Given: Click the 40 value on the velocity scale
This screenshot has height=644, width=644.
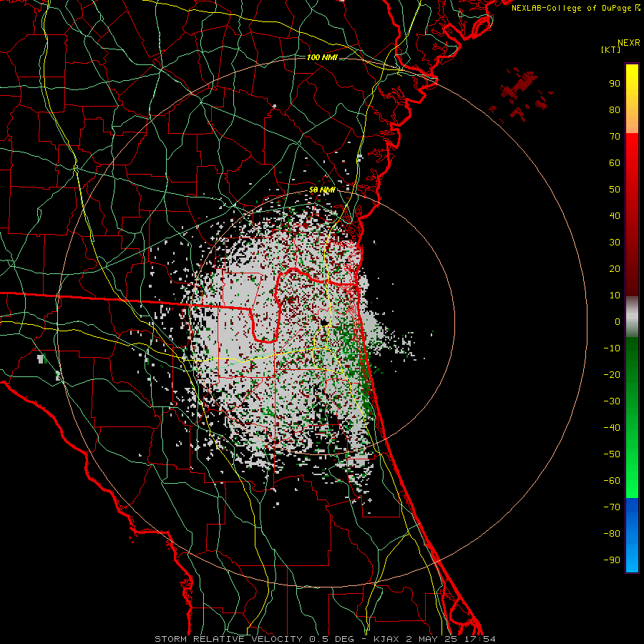Looking at the screenshot, I should click(x=615, y=216).
